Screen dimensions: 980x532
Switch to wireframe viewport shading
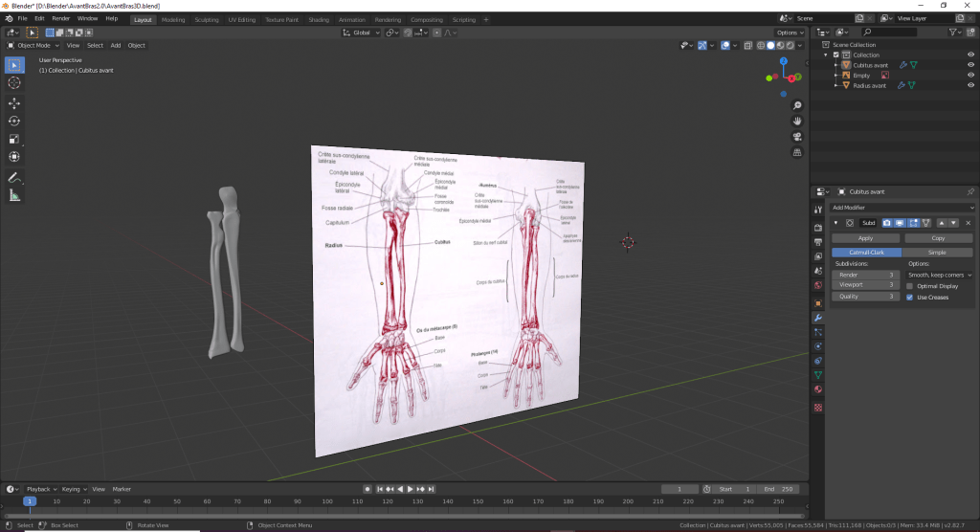coord(763,45)
